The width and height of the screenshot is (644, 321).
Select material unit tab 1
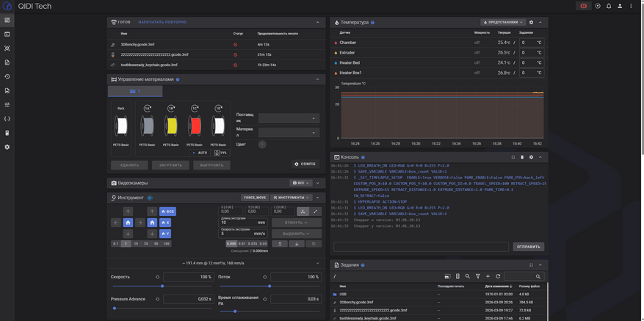(135, 91)
